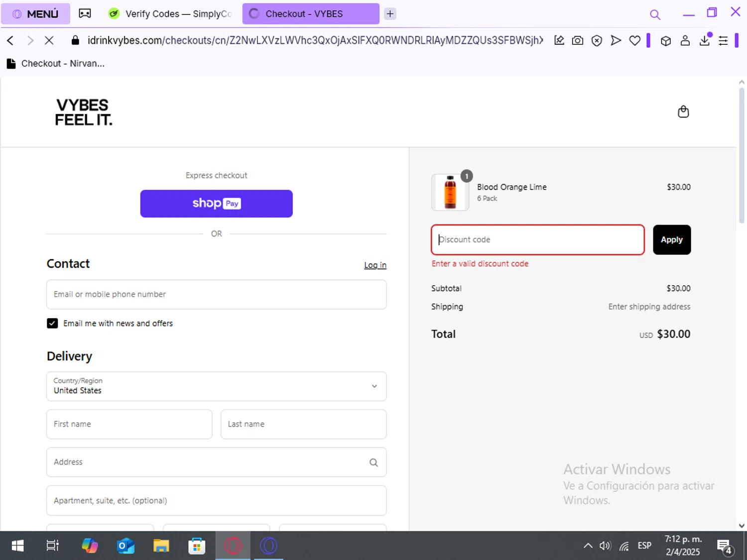Click the site lock security icon

click(x=75, y=40)
